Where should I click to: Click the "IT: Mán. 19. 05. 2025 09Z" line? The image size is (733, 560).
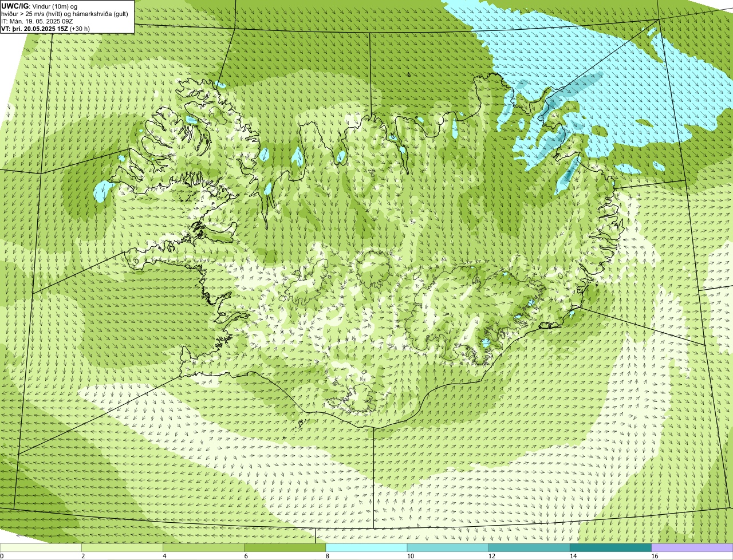[x=37, y=21]
